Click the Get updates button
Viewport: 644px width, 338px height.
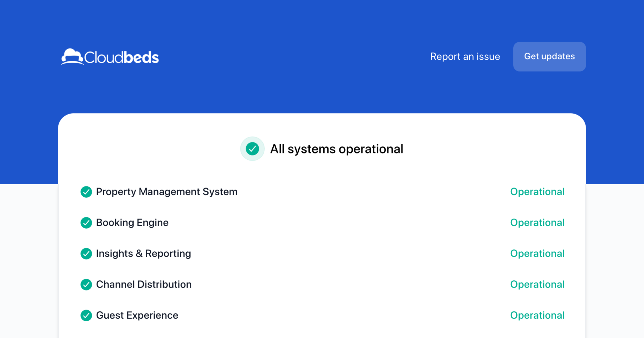[549, 57]
